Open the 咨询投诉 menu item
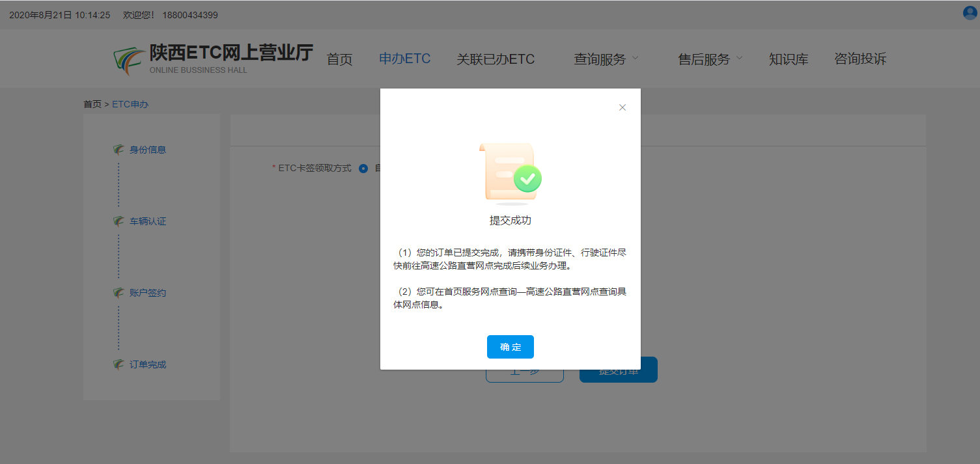980x464 pixels. tap(860, 59)
